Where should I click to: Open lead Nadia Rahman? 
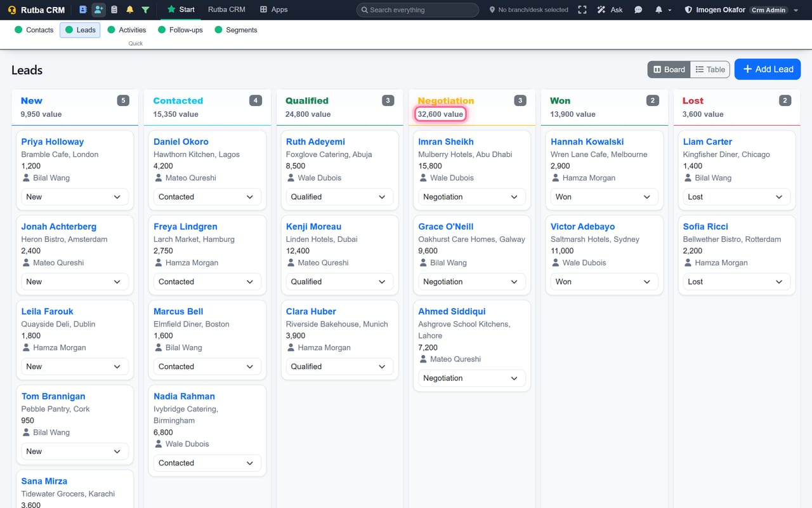(x=184, y=396)
